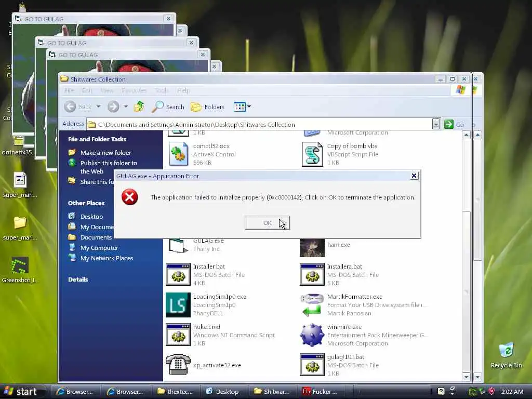Select the GULAG.exe file icon
Image resolution: width=532 pixels, height=399 pixels.
click(178, 246)
